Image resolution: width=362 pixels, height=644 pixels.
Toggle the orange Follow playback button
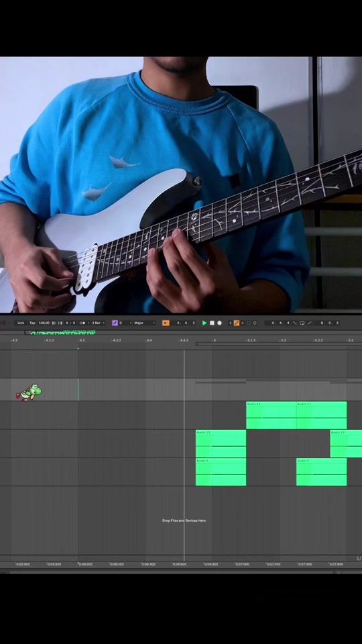(166, 323)
